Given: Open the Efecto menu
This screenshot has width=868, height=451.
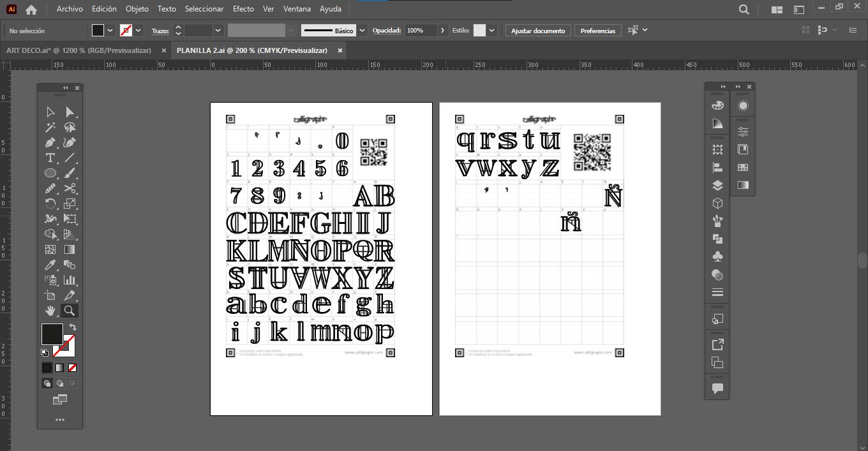Looking at the screenshot, I should pos(243,9).
